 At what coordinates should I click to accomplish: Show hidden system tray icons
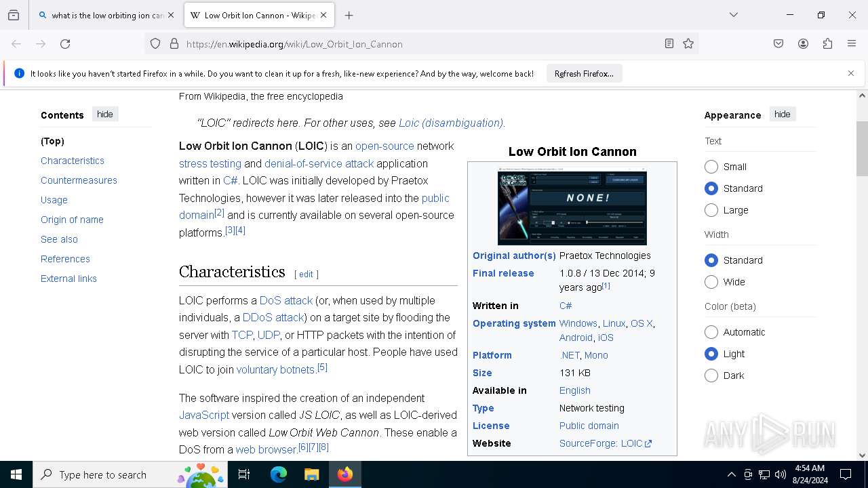tap(731, 474)
